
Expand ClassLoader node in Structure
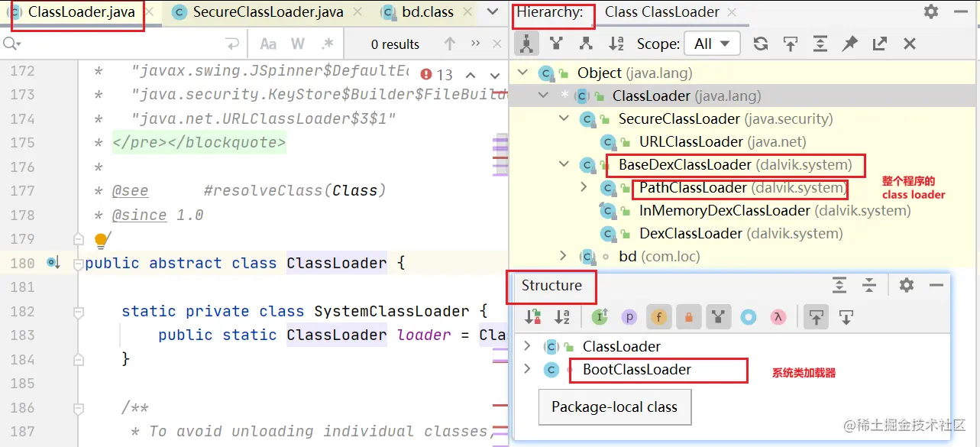pyautogui.click(x=526, y=346)
